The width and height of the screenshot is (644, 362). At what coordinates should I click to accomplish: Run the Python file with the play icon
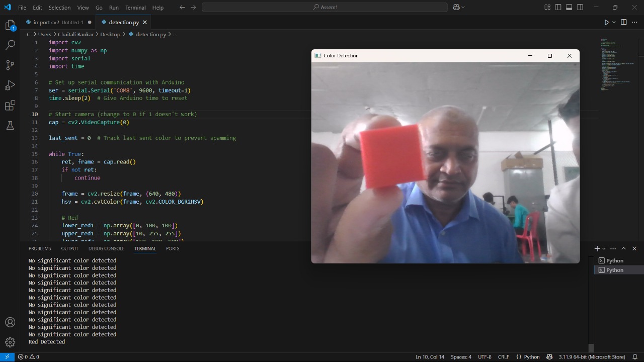[x=607, y=22]
